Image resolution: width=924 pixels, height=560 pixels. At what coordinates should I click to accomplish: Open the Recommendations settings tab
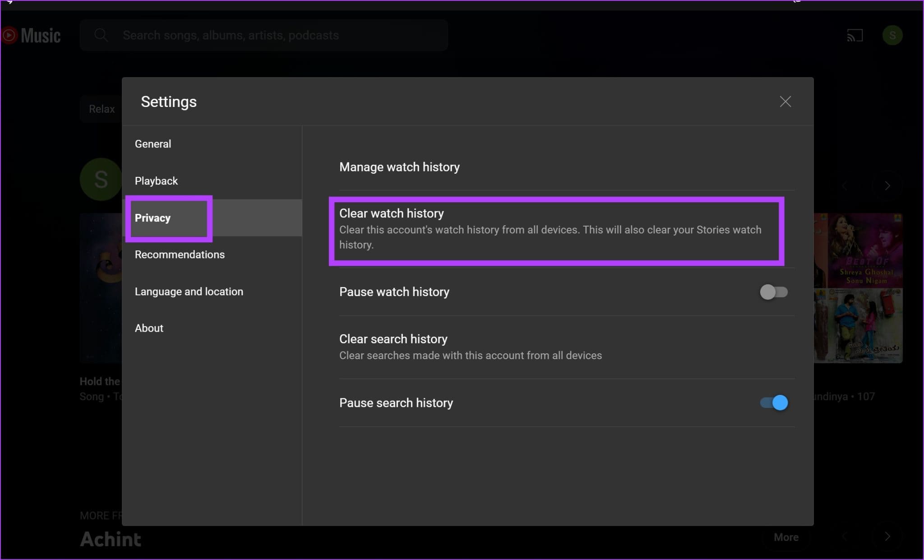212,255
